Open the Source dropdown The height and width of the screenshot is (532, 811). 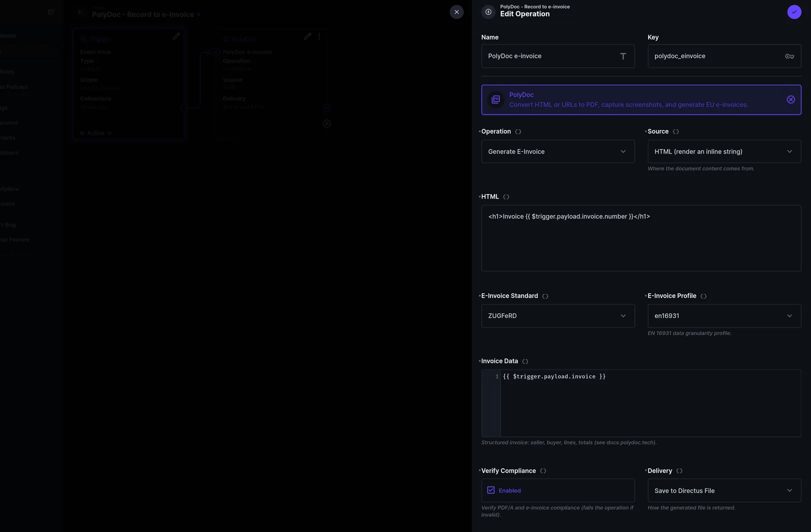(x=724, y=151)
